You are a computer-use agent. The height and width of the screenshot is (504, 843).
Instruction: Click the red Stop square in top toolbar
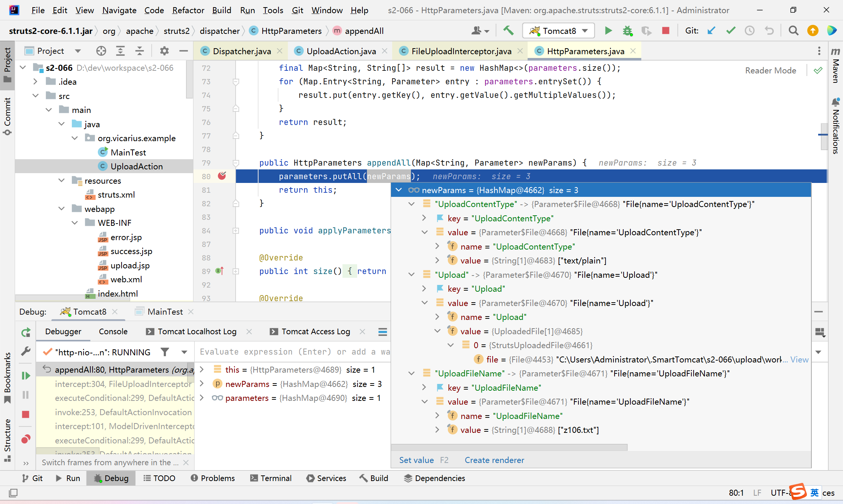665,31
